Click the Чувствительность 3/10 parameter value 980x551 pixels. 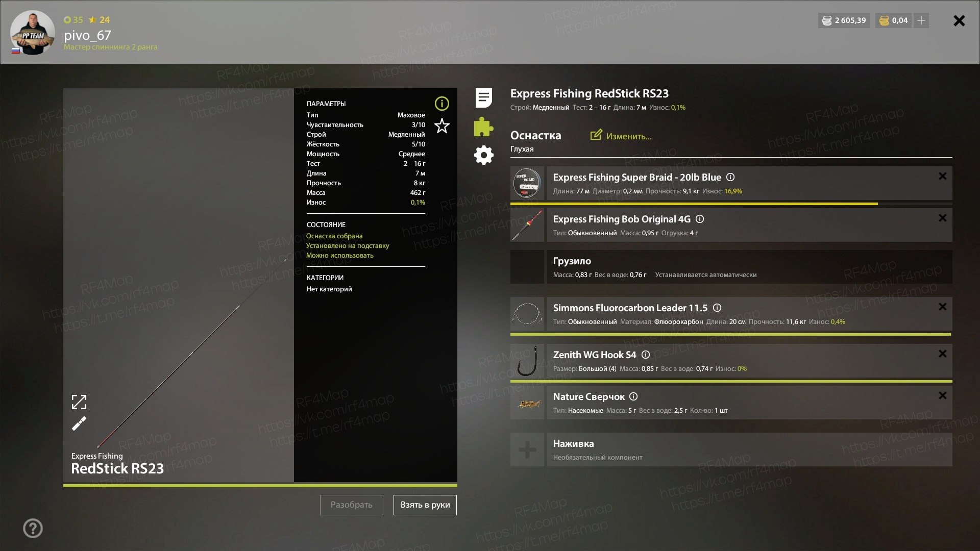pos(419,124)
